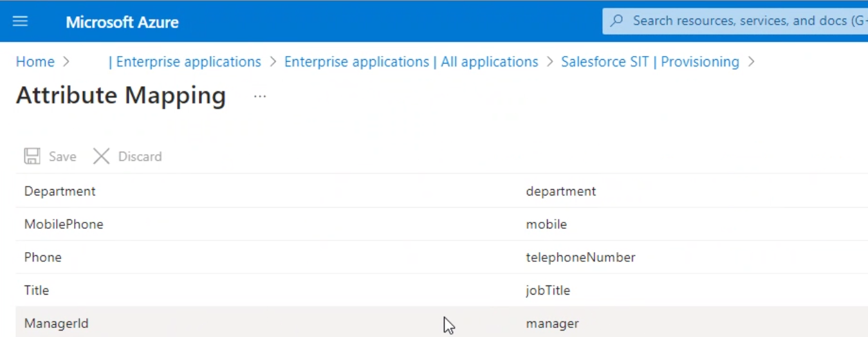Click the jobTitle source attribute
868x337 pixels.
point(548,290)
